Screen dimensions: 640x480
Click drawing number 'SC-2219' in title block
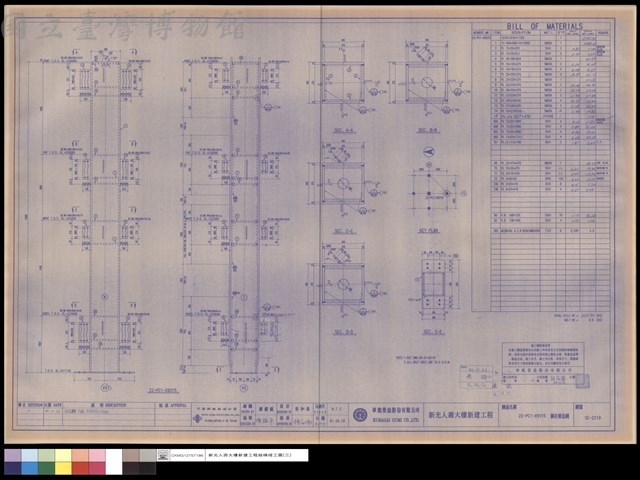(x=592, y=418)
